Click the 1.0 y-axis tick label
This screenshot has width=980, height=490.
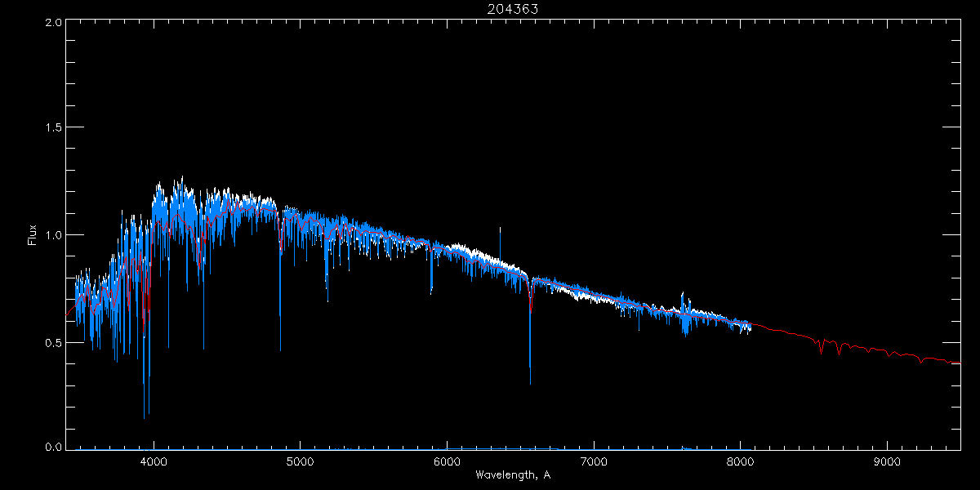[51, 235]
